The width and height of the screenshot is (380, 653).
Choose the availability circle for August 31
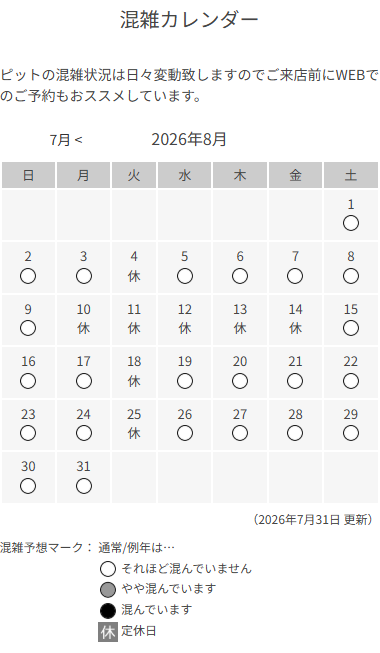pyautogui.click(x=84, y=486)
